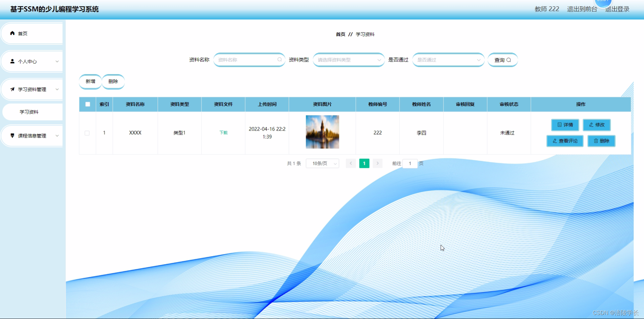Image resolution: width=644 pixels, height=319 pixels.
Task: Open the 请选择资料类型 dropdown
Action: [348, 59]
